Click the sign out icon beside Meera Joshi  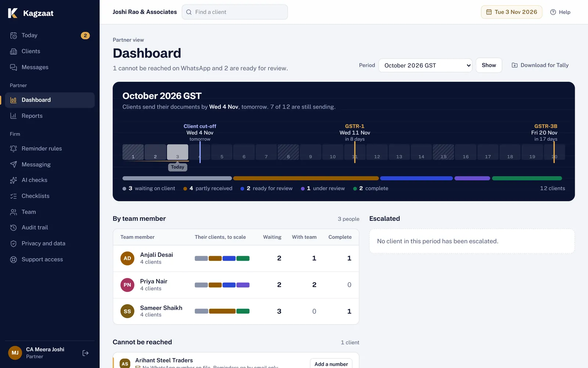pos(86,353)
